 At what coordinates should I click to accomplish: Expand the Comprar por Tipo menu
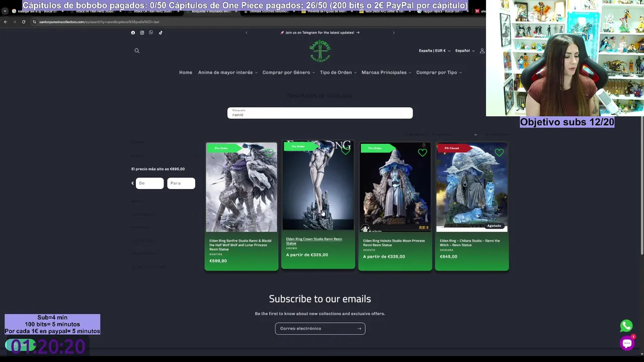tap(439, 72)
